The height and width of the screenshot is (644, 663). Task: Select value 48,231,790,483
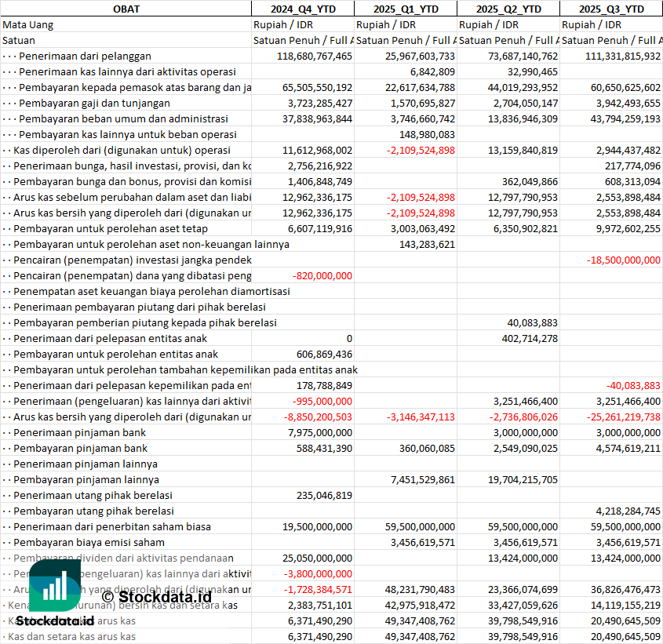(420, 588)
